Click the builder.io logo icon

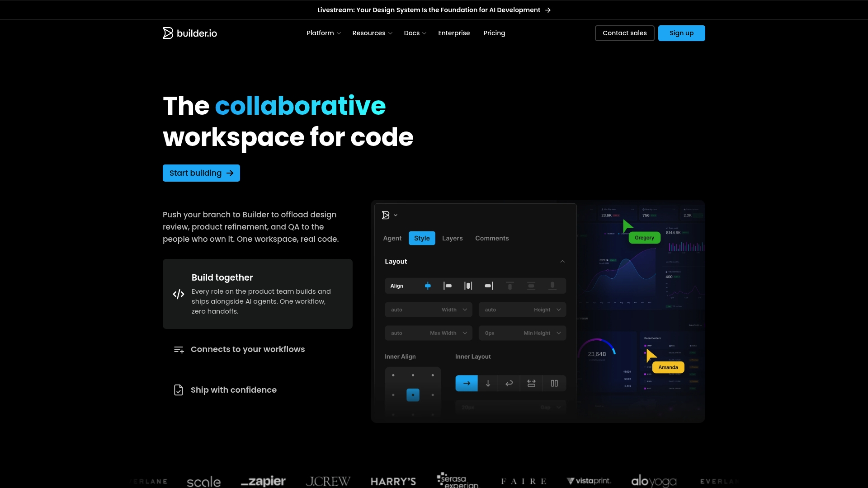(168, 33)
